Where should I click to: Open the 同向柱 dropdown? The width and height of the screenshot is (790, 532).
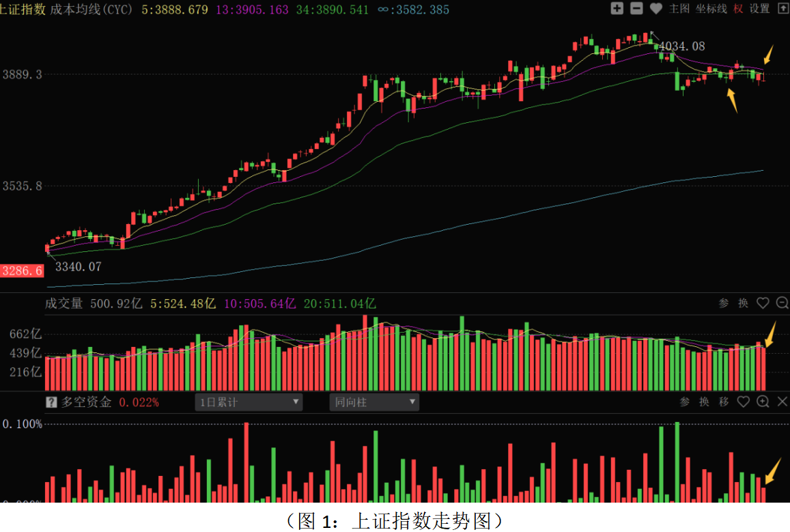374,402
